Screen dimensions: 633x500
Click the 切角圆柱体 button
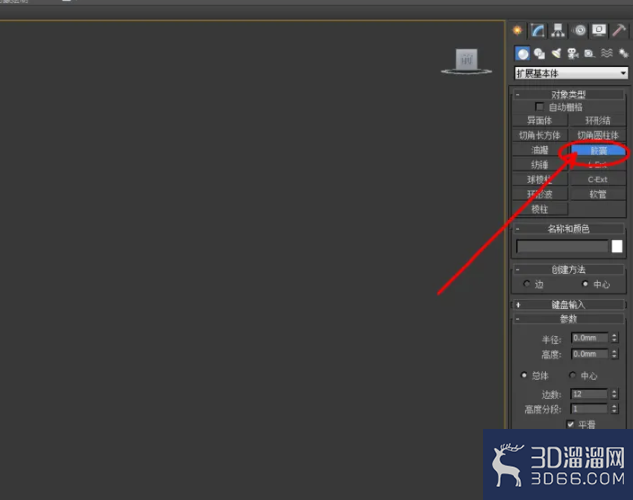click(598, 135)
